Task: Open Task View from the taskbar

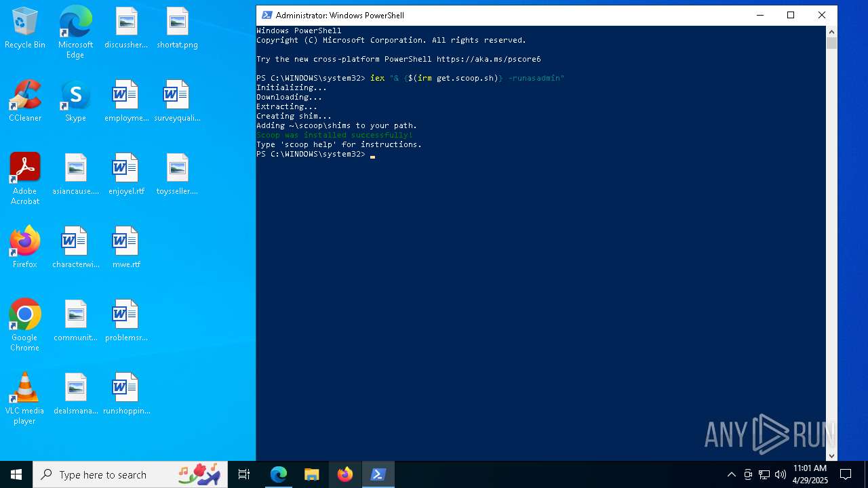Action: point(244,474)
